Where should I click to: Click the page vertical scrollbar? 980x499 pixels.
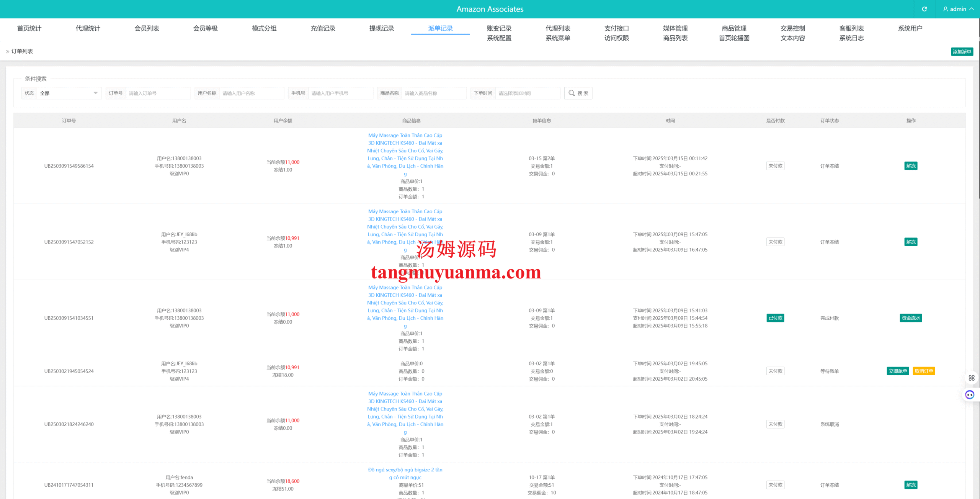tap(978, 115)
